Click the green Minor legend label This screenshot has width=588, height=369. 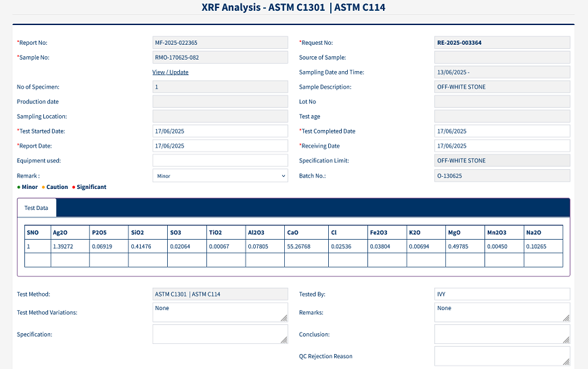30,187
